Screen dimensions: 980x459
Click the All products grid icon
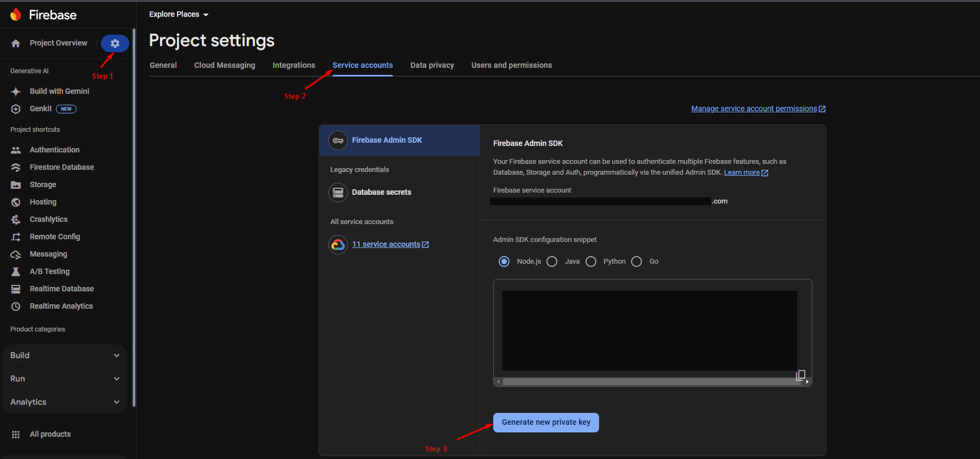[x=16, y=435]
